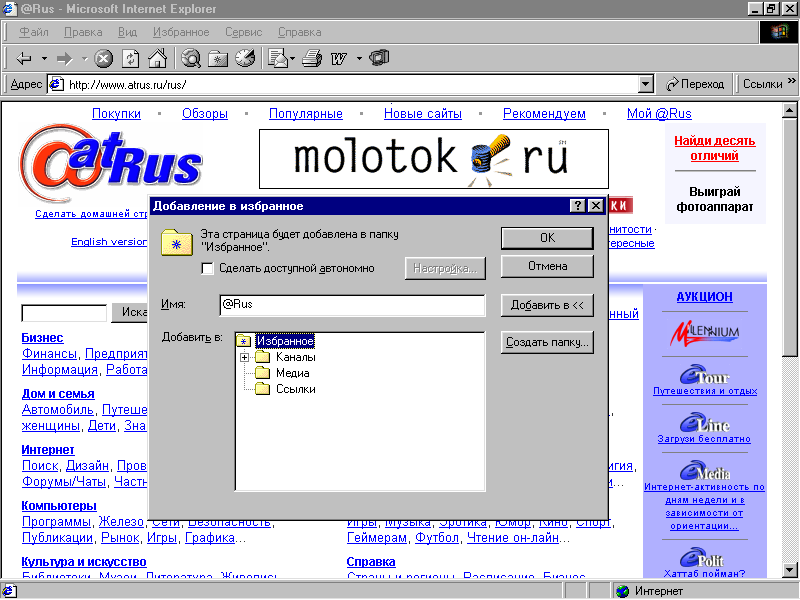Click the favorites folder star icon in dialog
The width and height of the screenshot is (800, 600).
coord(177,242)
